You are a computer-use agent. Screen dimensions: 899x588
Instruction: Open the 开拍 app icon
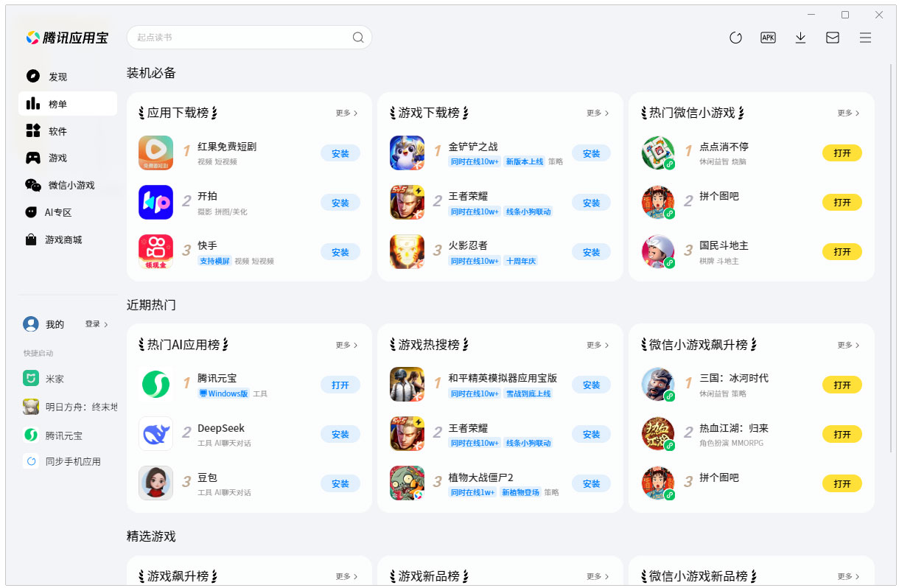click(155, 202)
